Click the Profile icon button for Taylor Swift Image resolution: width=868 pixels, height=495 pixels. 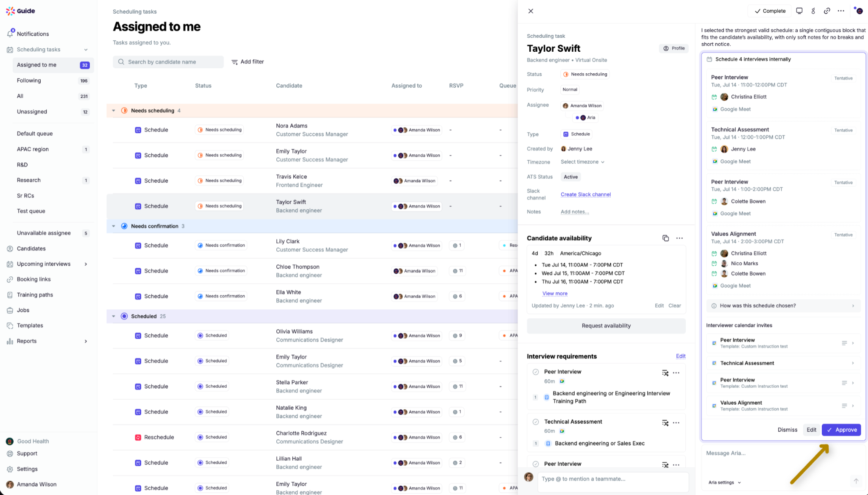tap(674, 48)
